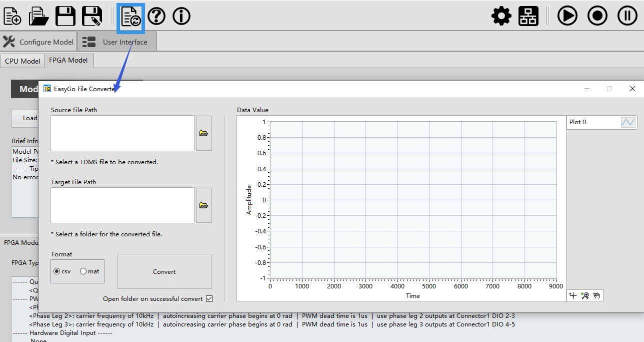
Task: Browse for the source file path
Action: (203, 133)
